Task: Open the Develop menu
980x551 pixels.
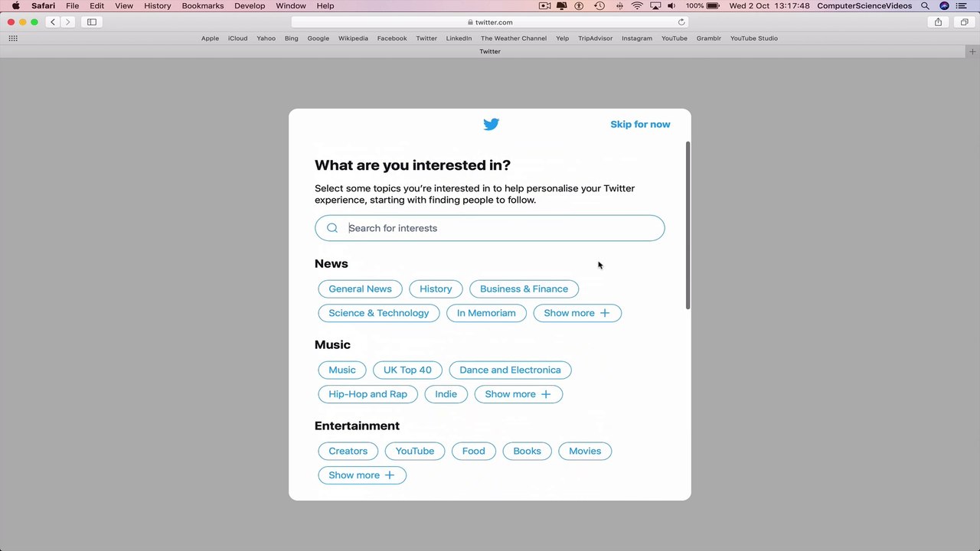Action: pos(250,6)
